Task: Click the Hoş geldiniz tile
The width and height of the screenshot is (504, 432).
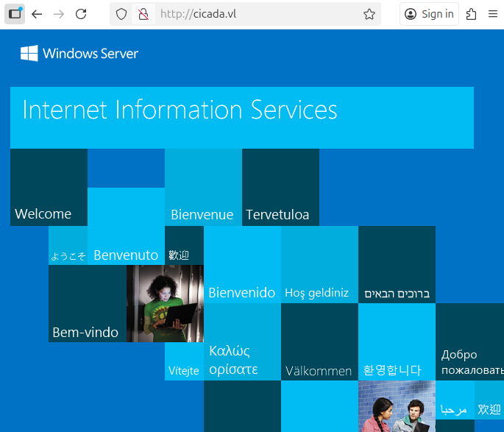Action: coord(319,264)
